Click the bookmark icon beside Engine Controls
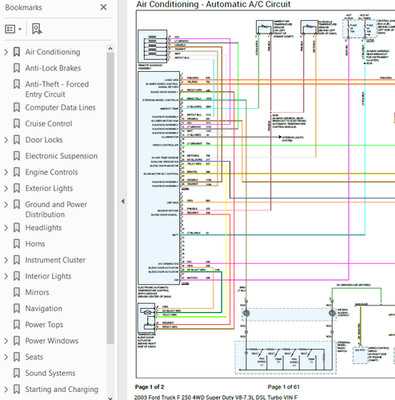This screenshot has height=400, width=395. pos(16,172)
